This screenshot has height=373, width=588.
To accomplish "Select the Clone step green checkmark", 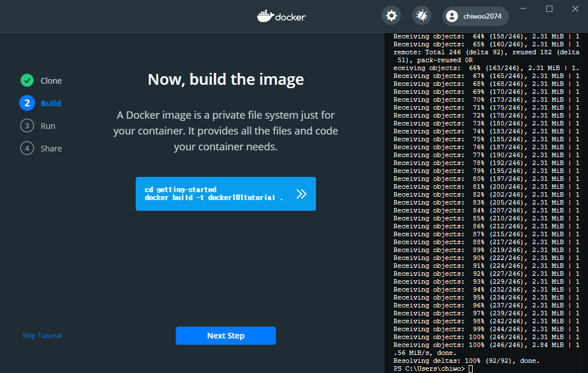I will (x=27, y=80).
